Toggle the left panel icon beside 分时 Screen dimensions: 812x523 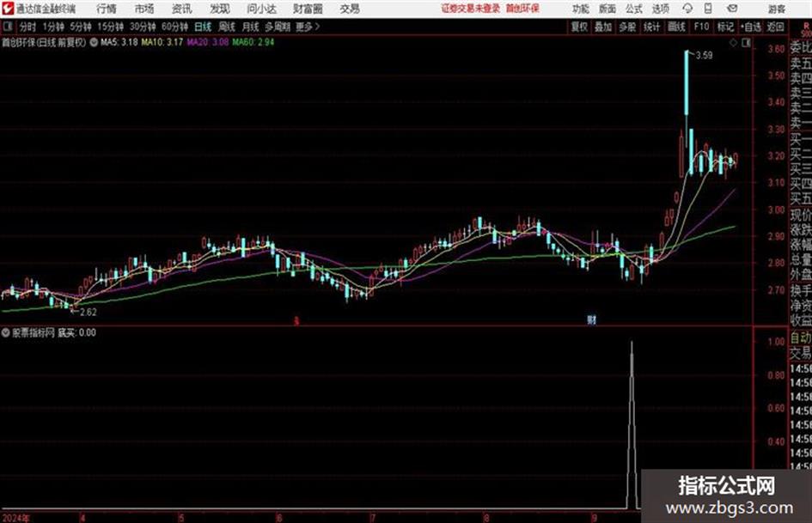pyautogui.click(x=8, y=27)
